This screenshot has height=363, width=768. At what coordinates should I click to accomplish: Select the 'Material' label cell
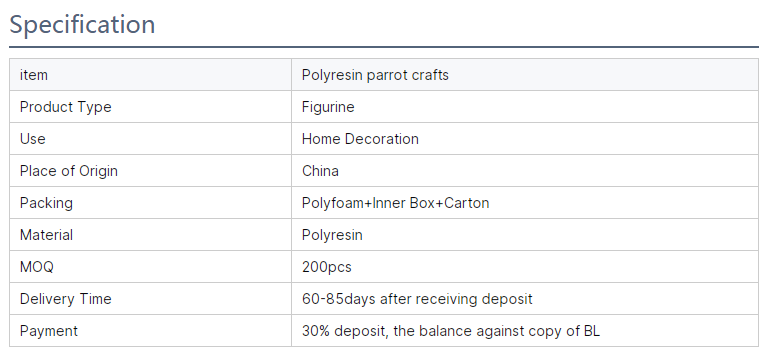pyautogui.click(x=150, y=235)
